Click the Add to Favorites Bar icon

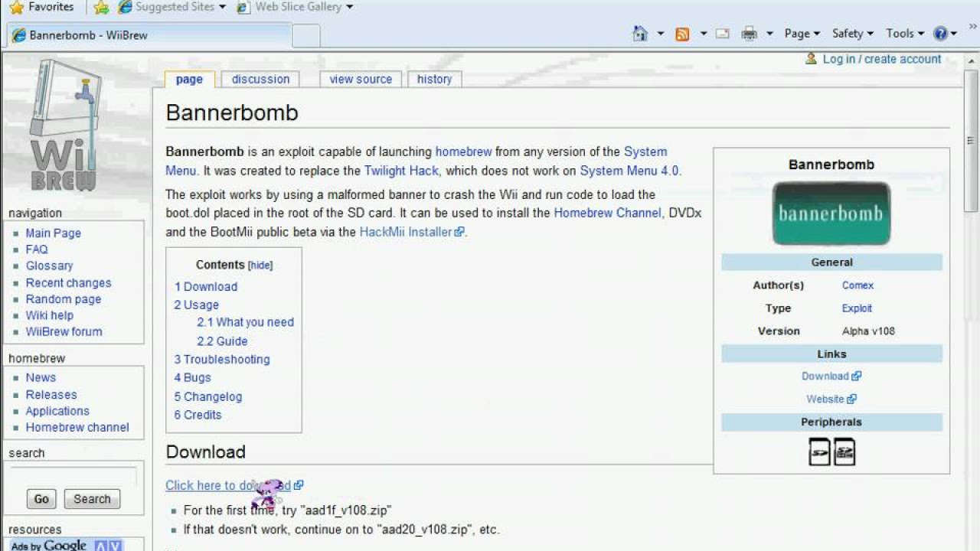pyautogui.click(x=101, y=8)
